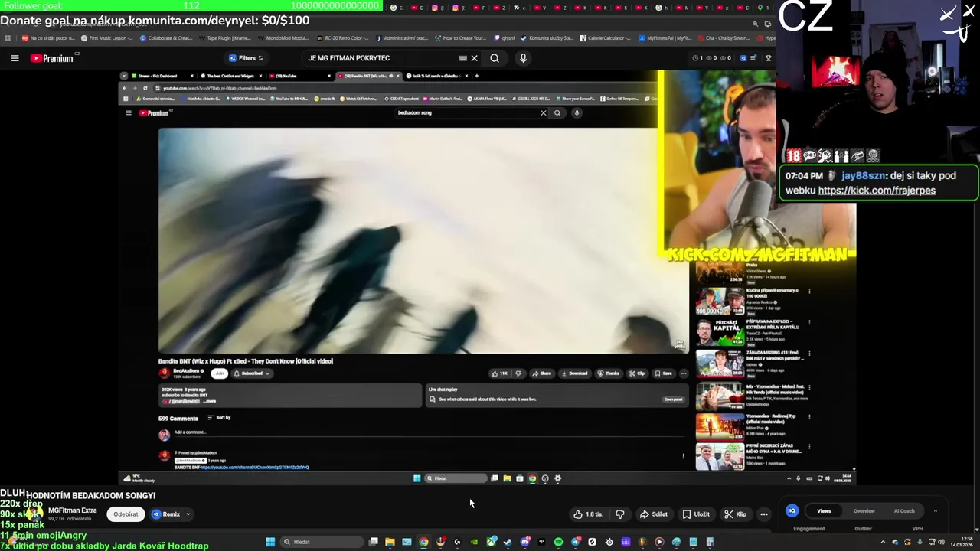This screenshot has height=551, width=980.
Task: Click the inner microphone voice search
Action: (x=577, y=113)
